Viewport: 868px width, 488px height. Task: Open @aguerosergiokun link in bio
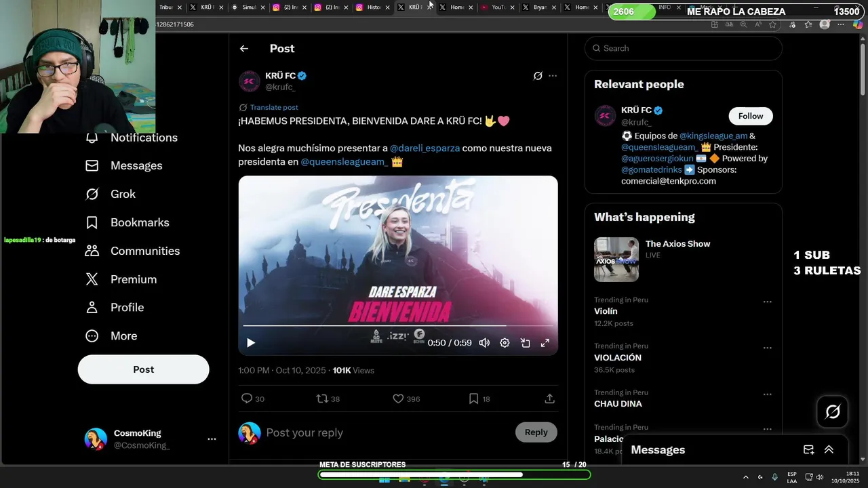tap(656, 159)
